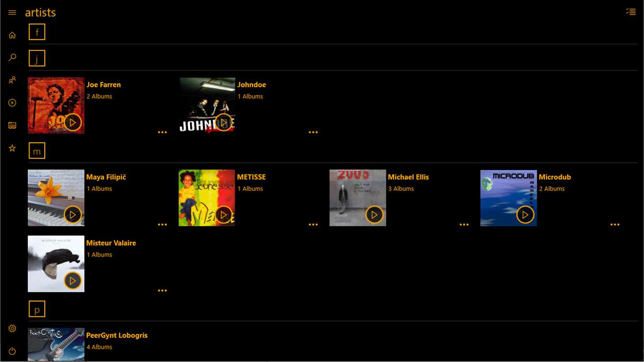The image size is (644, 362).
Task: Play Microdub artist
Action: pos(525,215)
